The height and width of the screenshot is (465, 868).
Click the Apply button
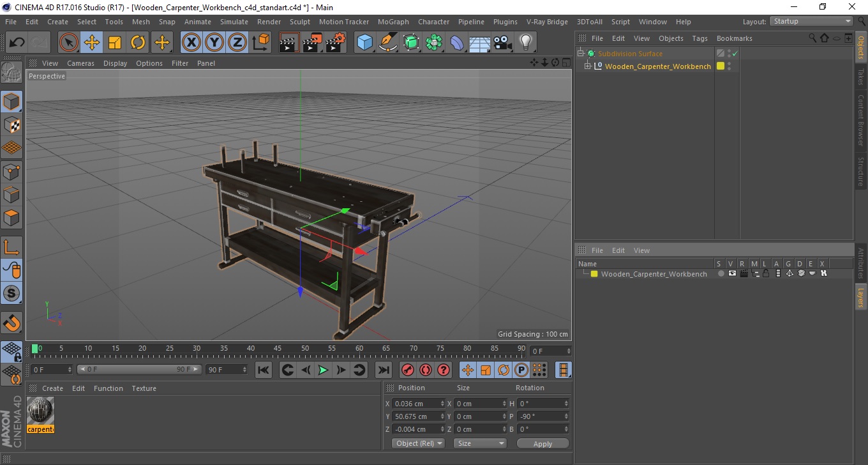542,443
